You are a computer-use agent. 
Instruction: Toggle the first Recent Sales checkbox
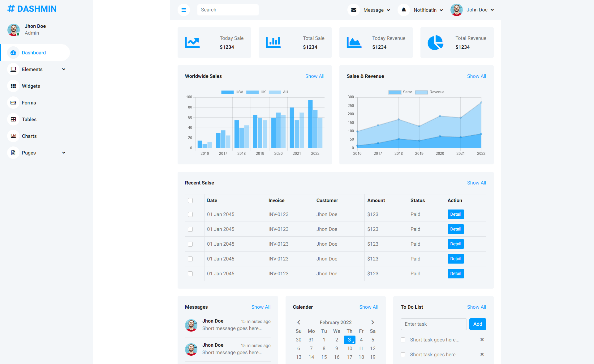190,214
